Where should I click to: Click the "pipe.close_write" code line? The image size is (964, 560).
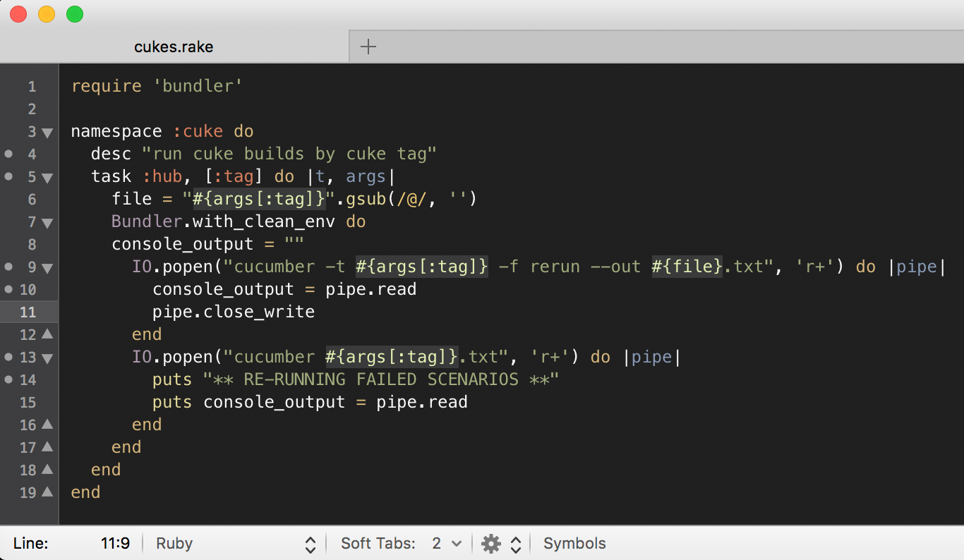point(234,312)
